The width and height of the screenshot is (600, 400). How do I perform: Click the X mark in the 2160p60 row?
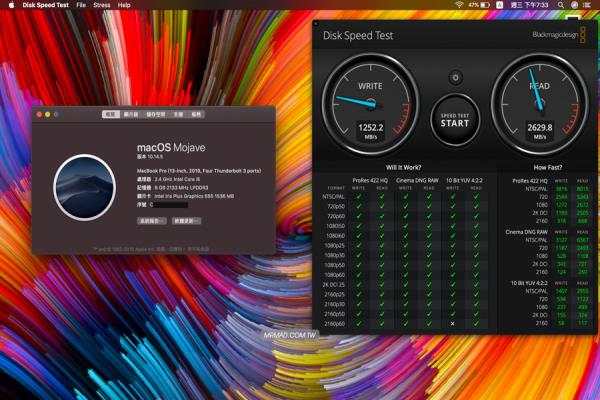pyautogui.click(x=453, y=324)
